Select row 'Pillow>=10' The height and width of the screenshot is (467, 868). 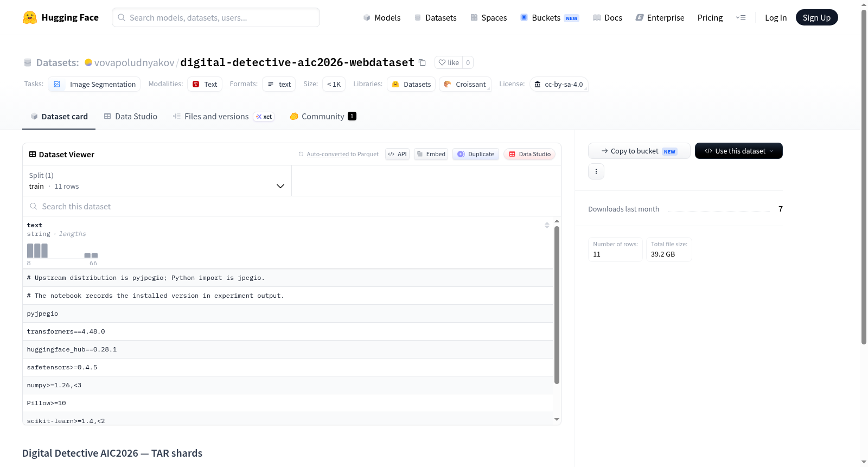[288, 403]
